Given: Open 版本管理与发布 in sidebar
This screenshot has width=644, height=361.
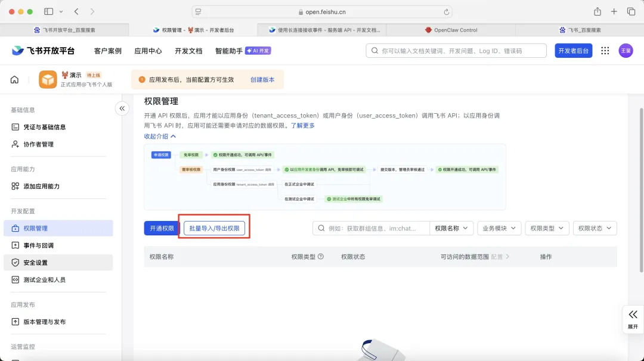Looking at the screenshot, I should click(x=58, y=322).
